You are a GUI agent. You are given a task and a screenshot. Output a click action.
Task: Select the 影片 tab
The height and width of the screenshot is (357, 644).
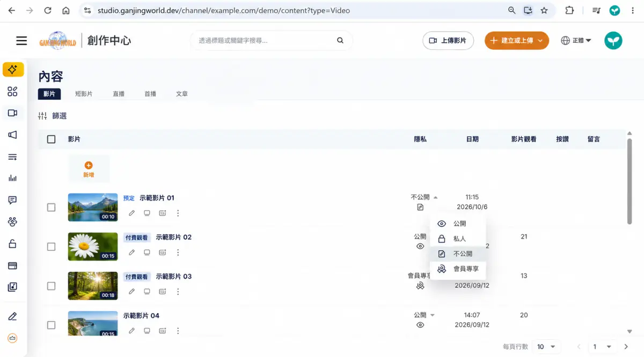(49, 94)
